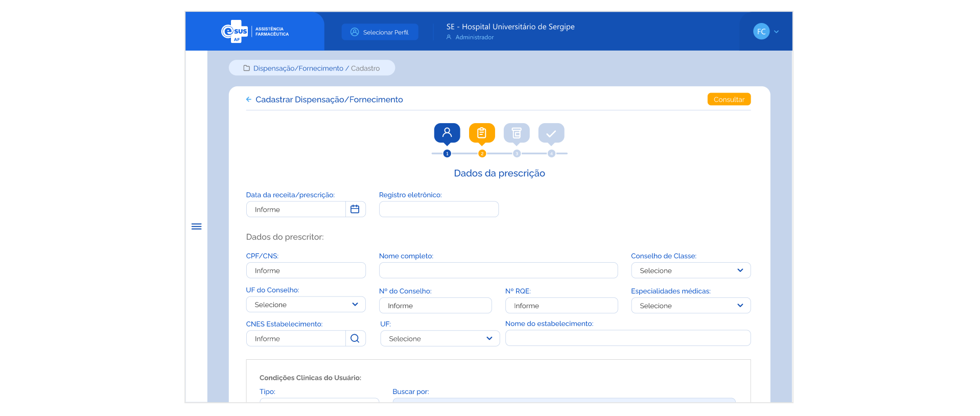Viewport: 980px width, 416px height.
Task: Click the CPF/CNS input field
Action: [306, 270]
